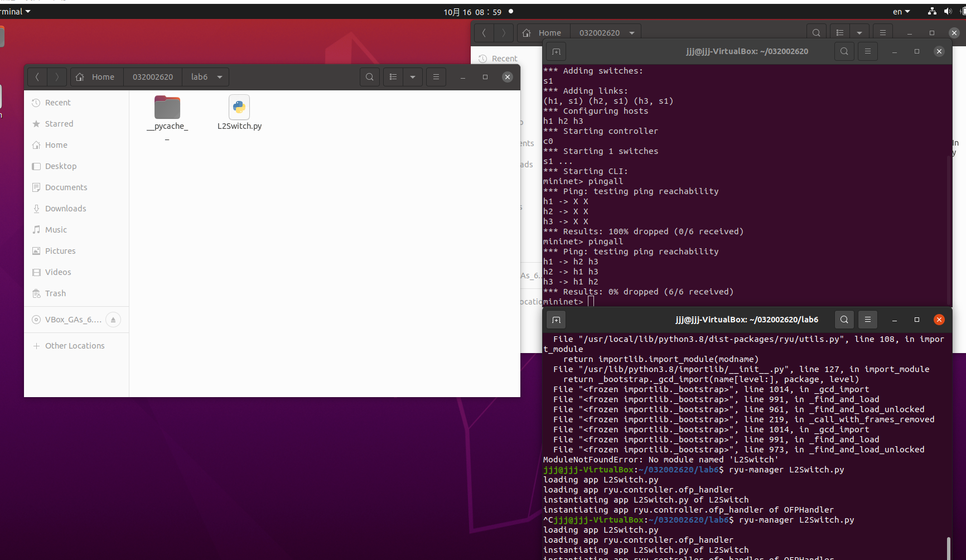Click the '0% dropped (6/6 received)' results line
This screenshot has width=966, height=560.
(x=639, y=292)
